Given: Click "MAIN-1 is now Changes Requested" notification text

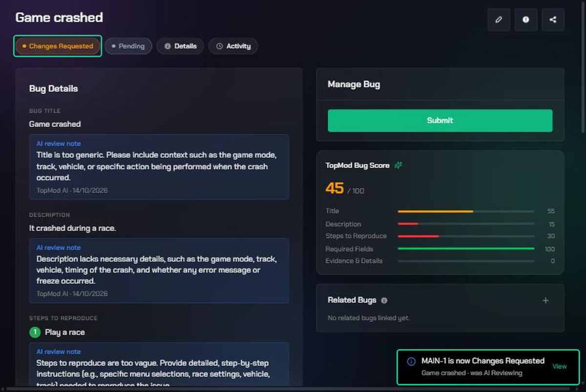Looking at the screenshot, I should pyautogui.click(x=483, y=361).
